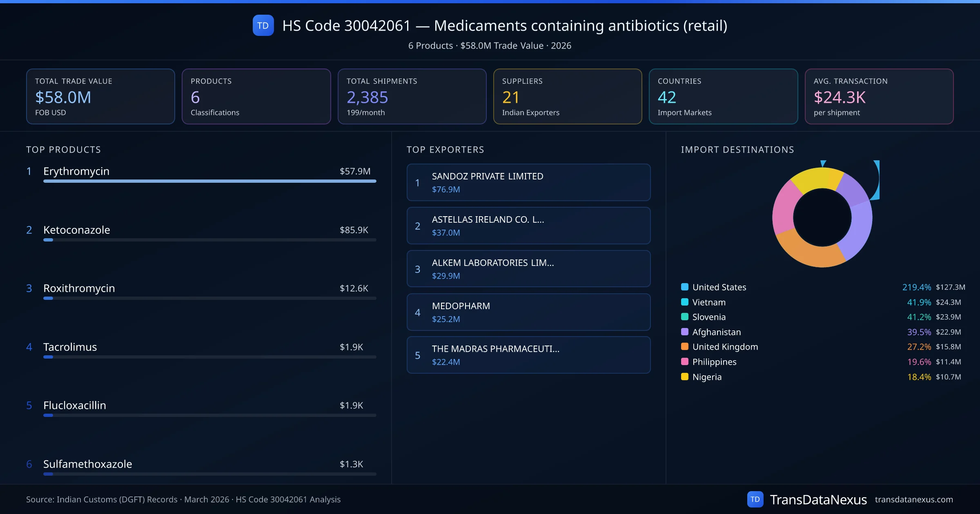Open the transdatanexus.com link
Screen dimensions: 980x514
point(913,499)
